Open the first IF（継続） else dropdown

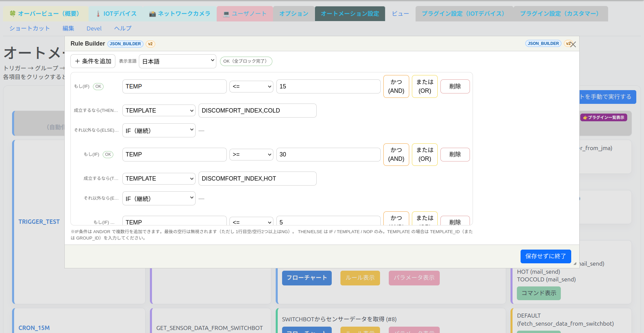159,131
